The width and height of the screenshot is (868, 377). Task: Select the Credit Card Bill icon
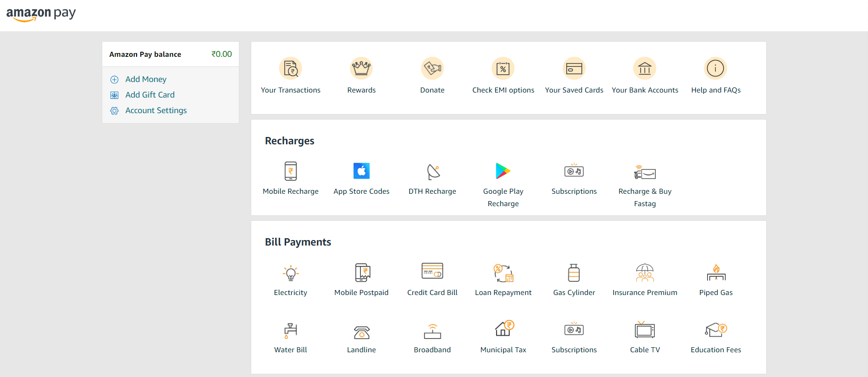click(x=432, y=271)
